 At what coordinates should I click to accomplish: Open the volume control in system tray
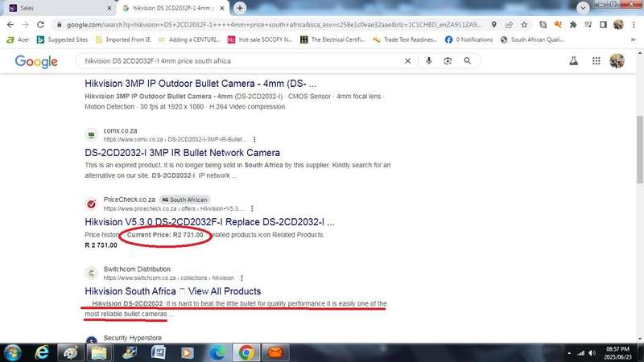pyautogui.click(x=592, y=353)
